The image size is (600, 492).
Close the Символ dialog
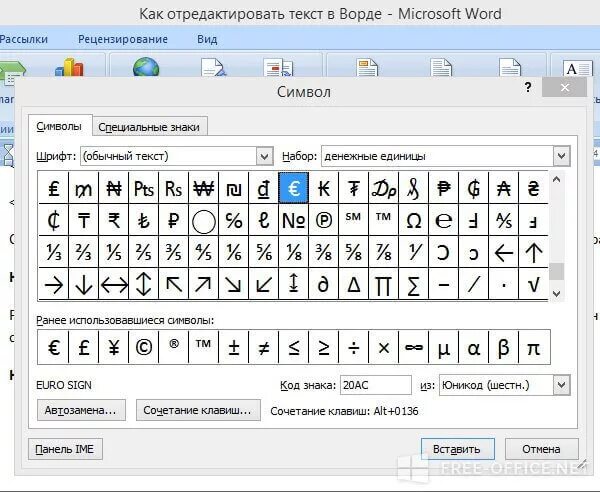click(564, 88)
